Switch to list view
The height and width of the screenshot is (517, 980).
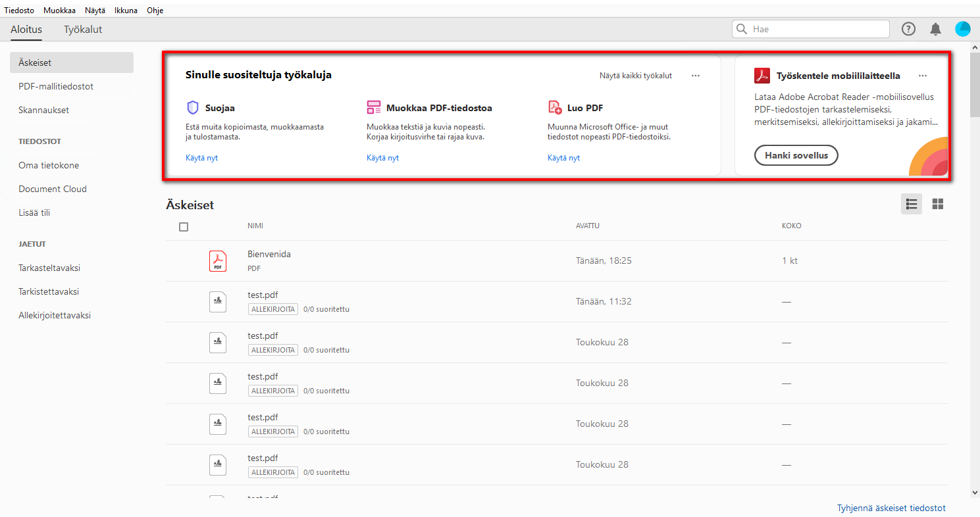[912, 204]
